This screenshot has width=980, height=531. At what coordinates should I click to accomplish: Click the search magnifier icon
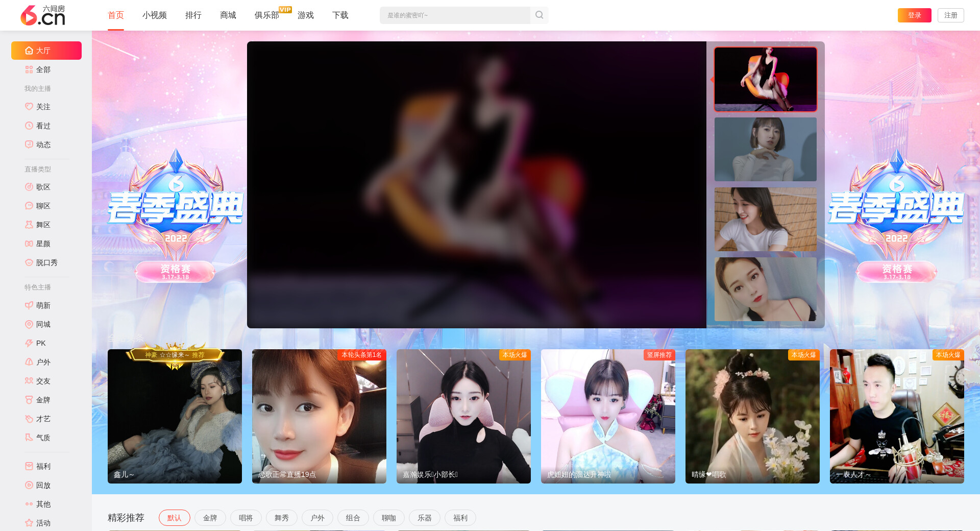coord(539,15)
